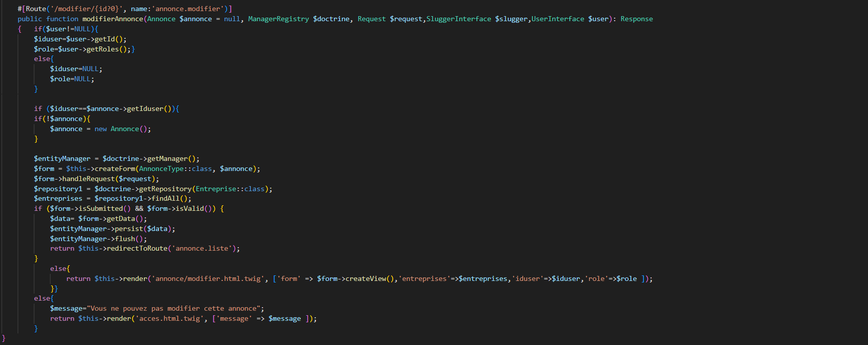This screenshot has height=345, width=868.
Task: Click the Response return type
Action: pos(636,19)
